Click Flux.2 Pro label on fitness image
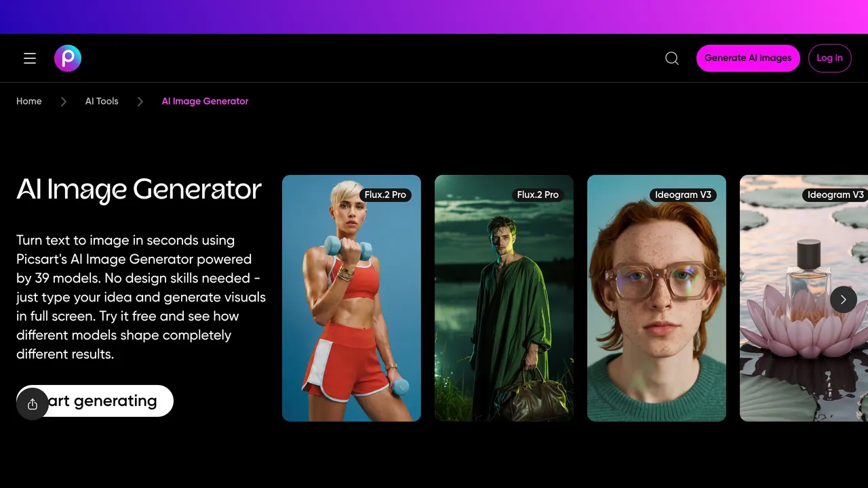Screen dimensions: 868x488 385,195
